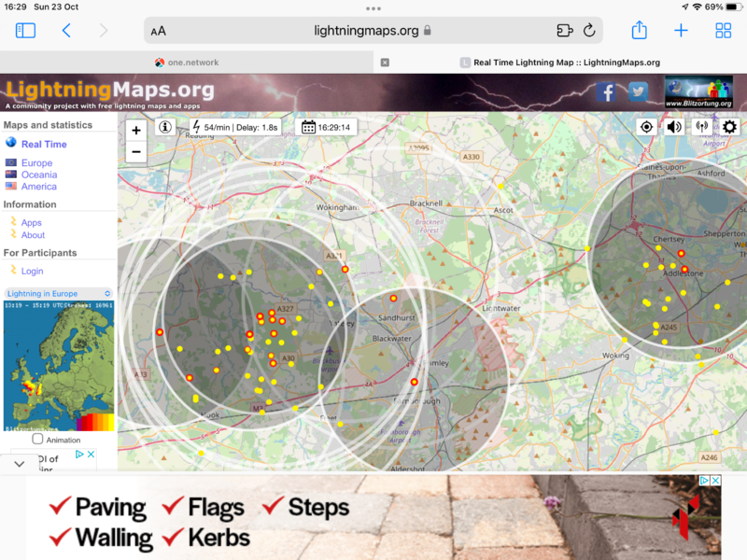The height and width of the screenshot is (560, 747).
Task: Visit the Blitzortung.org logo link
Action: coord(698,93)
